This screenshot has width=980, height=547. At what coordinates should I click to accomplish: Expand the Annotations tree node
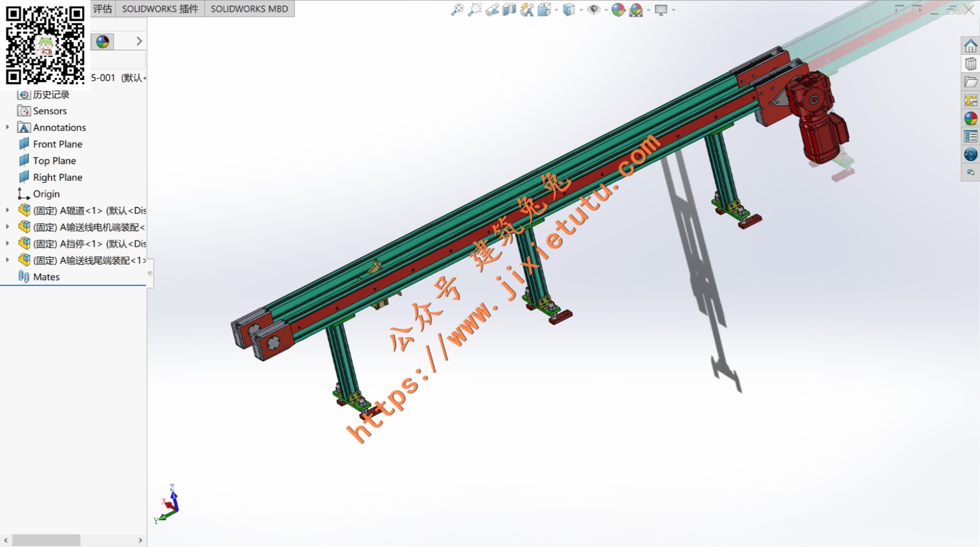[x=8, y=127]
